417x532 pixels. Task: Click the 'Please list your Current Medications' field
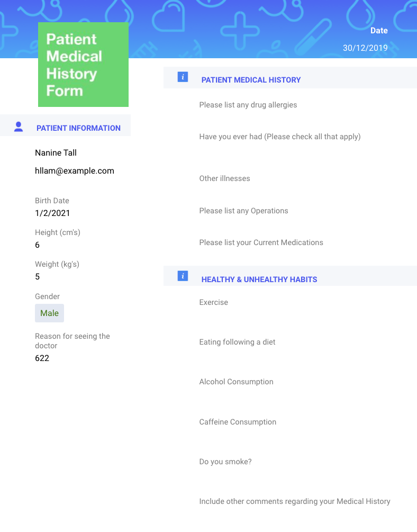coord(261,242)
